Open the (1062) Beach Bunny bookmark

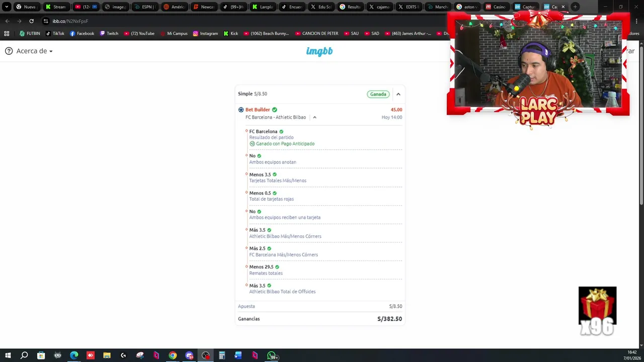point(266,34)
